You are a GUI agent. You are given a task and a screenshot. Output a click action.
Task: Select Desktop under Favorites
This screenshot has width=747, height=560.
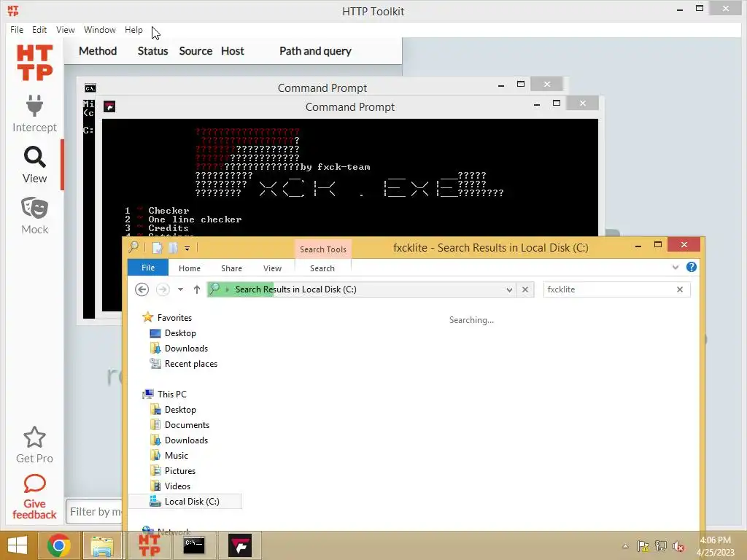tap(180, 332)
